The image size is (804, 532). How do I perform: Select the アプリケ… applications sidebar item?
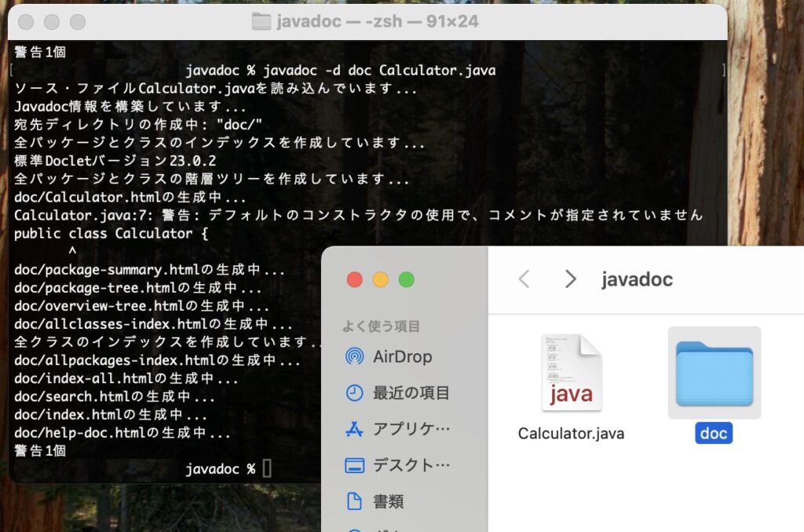(x=397, y=429)
